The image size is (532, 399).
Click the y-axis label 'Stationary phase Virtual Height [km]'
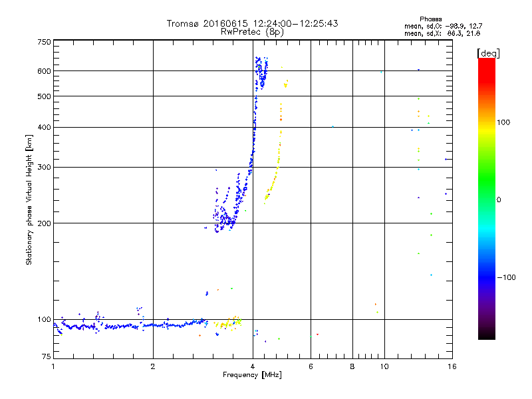click(x=29, y=200)
